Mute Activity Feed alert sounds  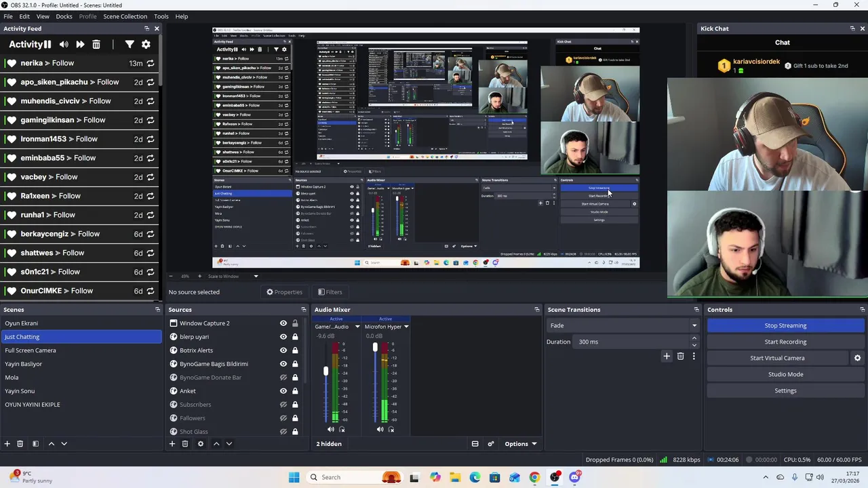pos(64,44)
